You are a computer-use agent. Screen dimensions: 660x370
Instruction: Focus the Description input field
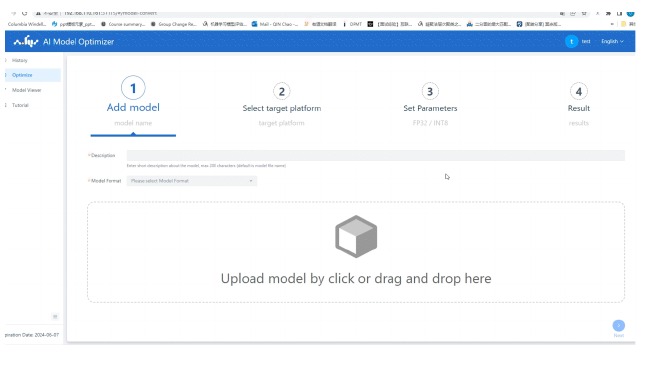click(x=375, y=155)
